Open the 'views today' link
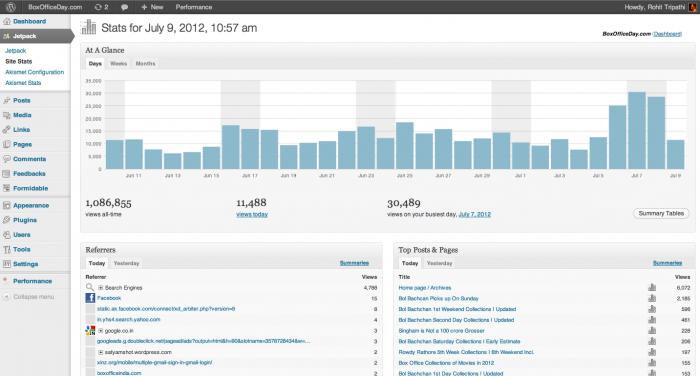This screenshot has height=376, width=700. (x=252, y=214)
